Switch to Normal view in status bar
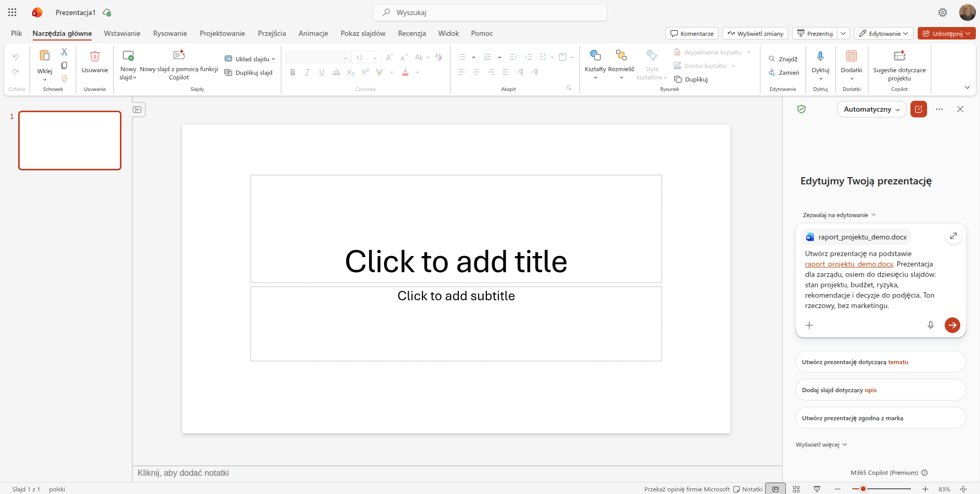980x494 pixels. coord(775,489)
